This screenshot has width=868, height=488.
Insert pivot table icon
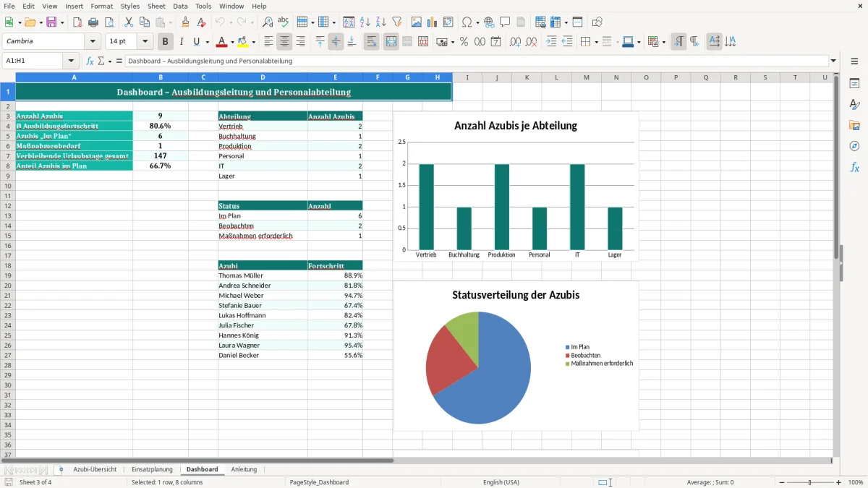[x=448, y=22]
